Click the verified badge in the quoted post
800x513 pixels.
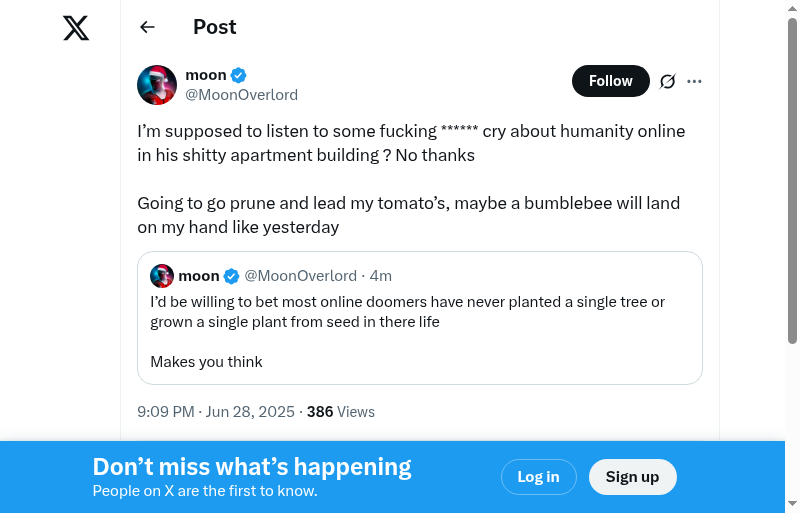click(x=231, y=276)
